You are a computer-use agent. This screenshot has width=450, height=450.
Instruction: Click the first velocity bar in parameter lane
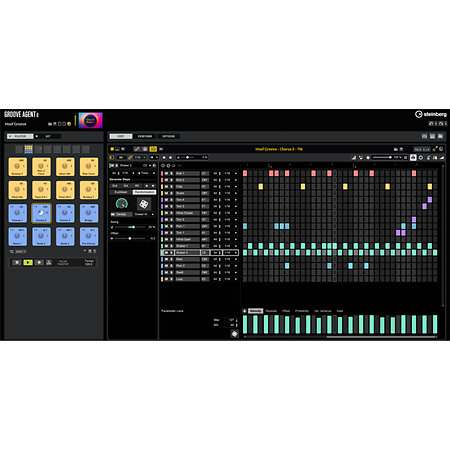[245, 324]
